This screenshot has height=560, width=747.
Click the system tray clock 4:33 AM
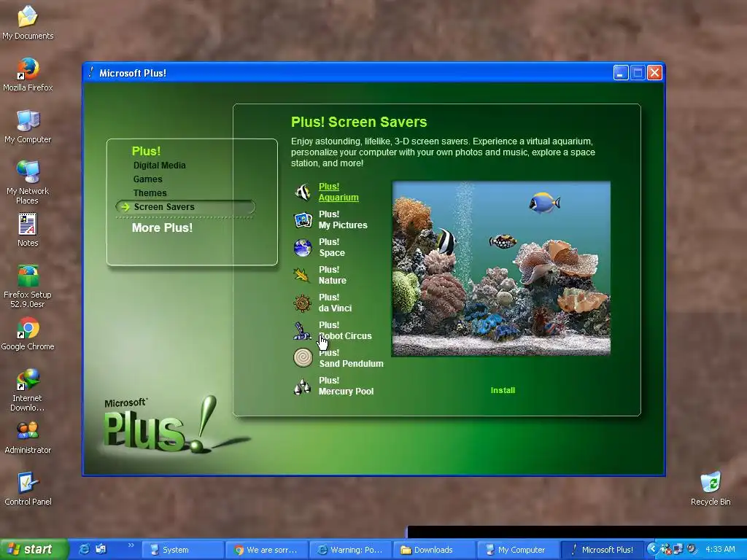pyautogui.click(x=720, y=549)
